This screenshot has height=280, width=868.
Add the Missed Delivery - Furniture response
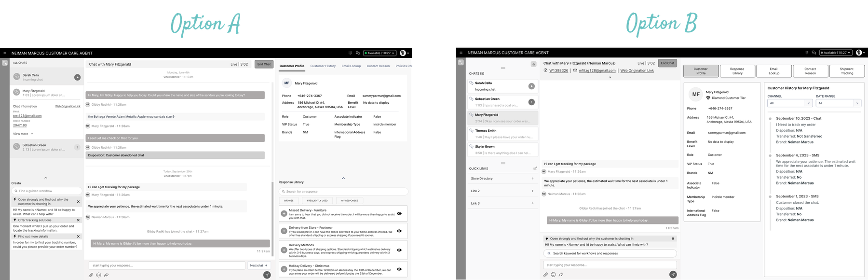tap(284, 213)
